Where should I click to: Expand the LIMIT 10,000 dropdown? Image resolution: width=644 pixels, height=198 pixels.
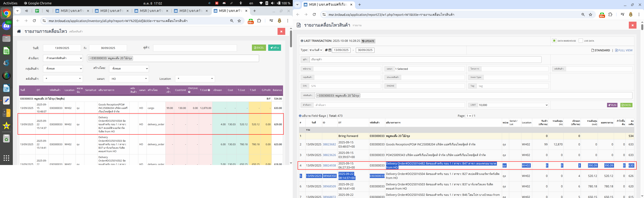(512, 105)
